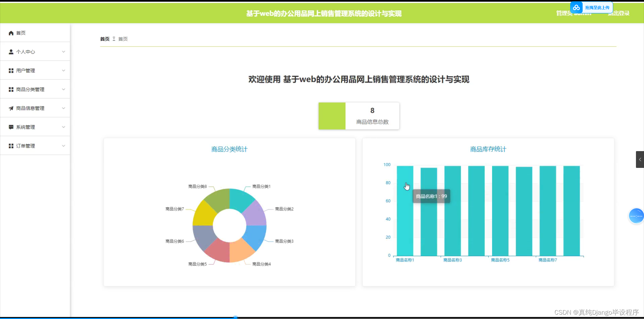Select 订单管理 in the sidebar
The width and height of the screenshot is (644, 319).
point(25,145)
